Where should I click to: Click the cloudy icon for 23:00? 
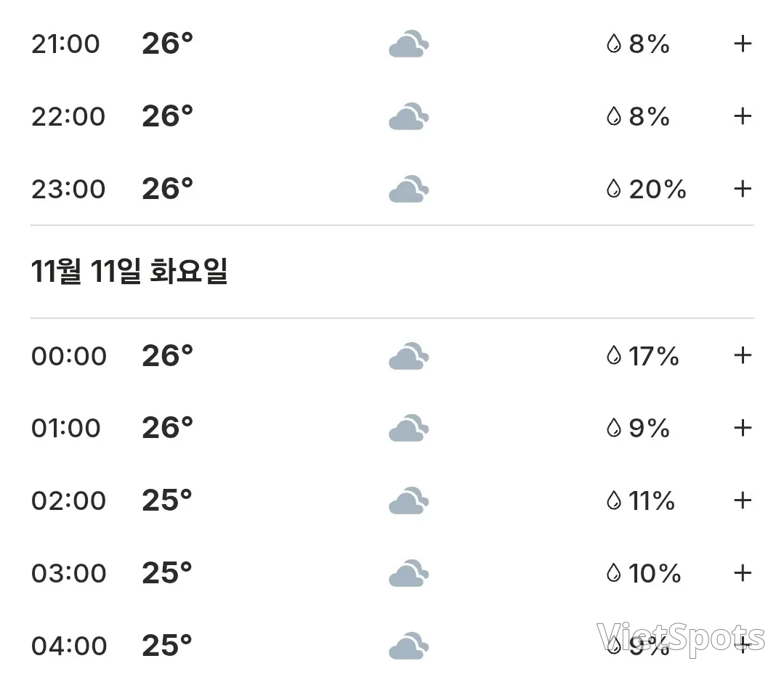pos(408,189)
